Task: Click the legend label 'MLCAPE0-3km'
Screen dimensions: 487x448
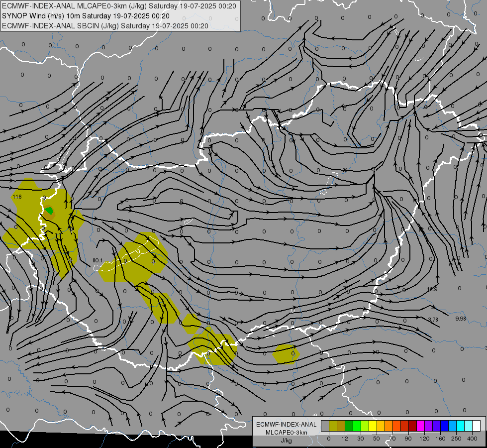Action: coord(287,433)
